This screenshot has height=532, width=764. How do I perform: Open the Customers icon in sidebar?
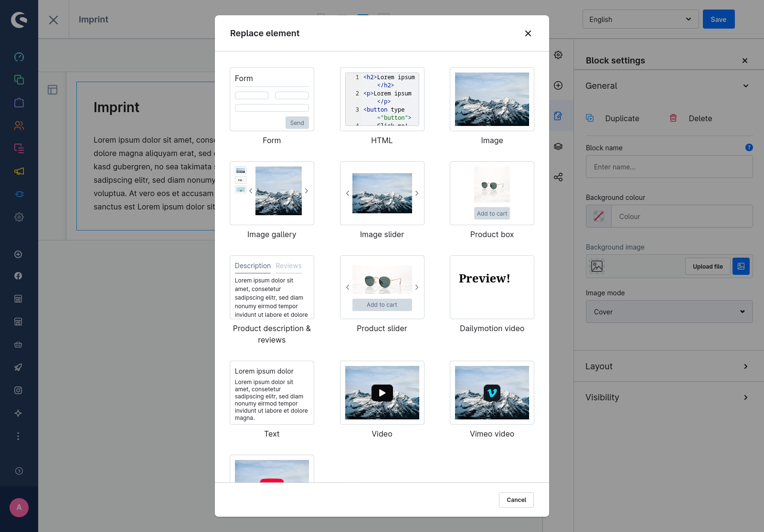pyautogui.click(x=19, y=125)
